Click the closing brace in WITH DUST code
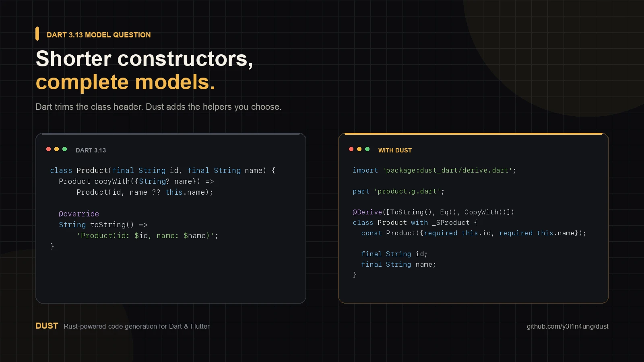This screenshot has width=644, height=362. (x=355, y=275)
